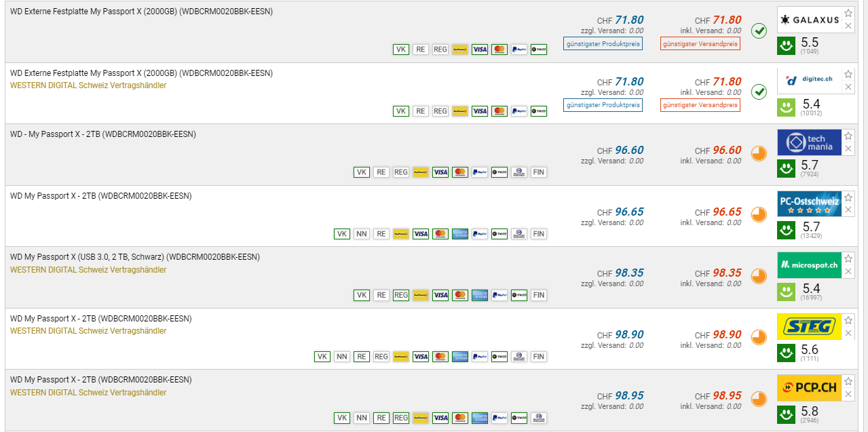Click the NN payment badge in the PCP.CH row
The image size is (868, 432).
(x=362, y=418)
